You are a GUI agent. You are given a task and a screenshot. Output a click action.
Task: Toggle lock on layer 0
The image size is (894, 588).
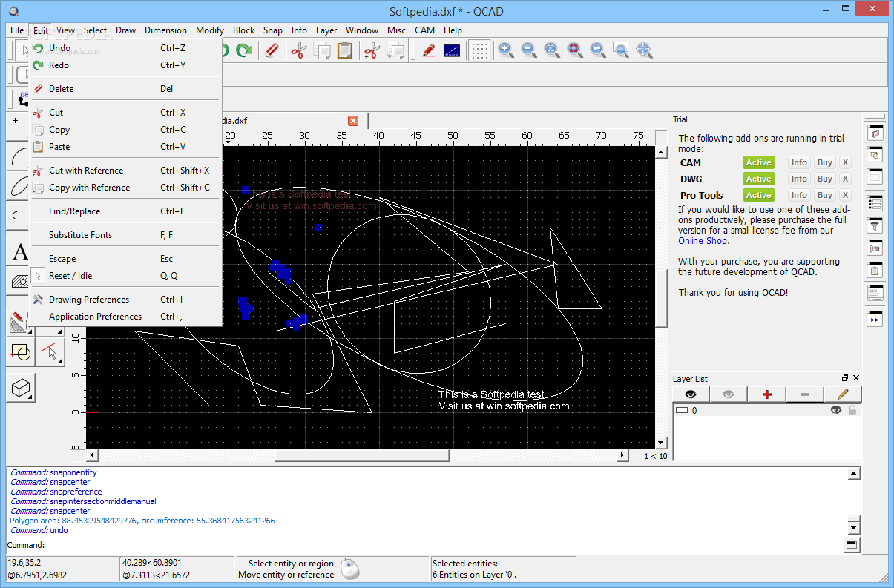[x=852, y=410]
